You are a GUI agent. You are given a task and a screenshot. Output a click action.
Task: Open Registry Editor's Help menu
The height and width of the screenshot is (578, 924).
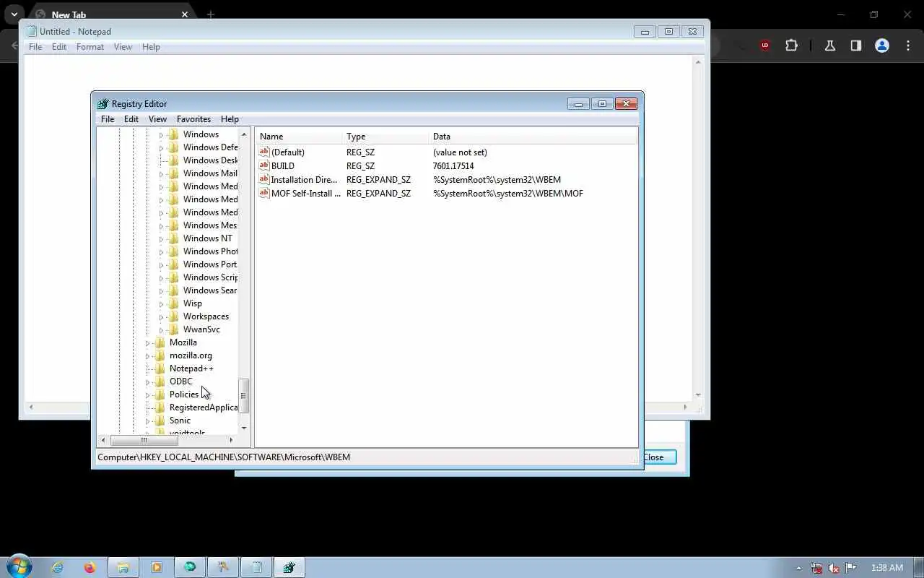(x=230, y=119)
